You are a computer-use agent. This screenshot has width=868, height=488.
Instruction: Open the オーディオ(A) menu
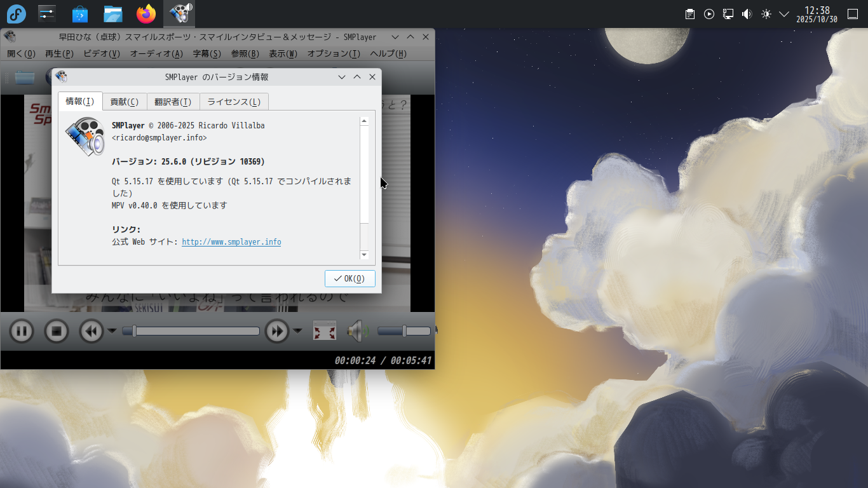point(156,54)
